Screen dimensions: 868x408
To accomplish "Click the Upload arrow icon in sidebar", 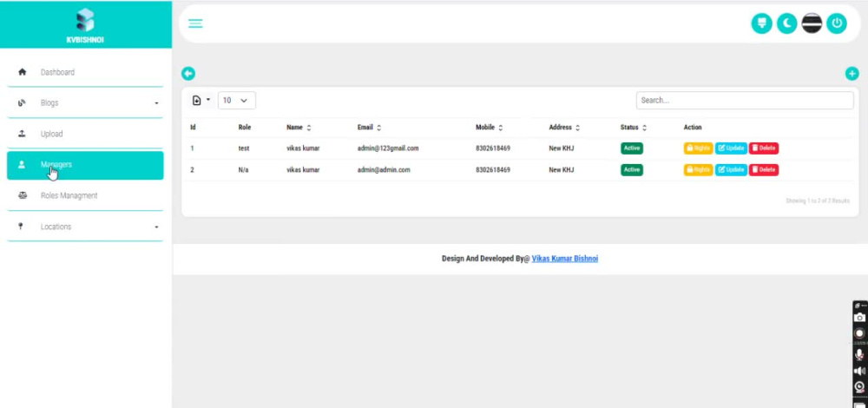I will point(23,134).
